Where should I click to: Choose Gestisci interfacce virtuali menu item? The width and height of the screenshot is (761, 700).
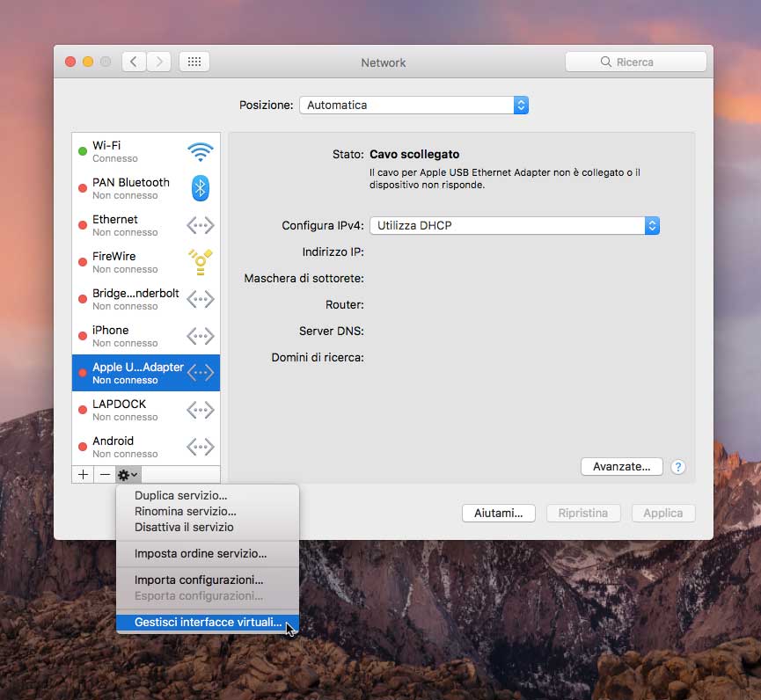point(208,623)
